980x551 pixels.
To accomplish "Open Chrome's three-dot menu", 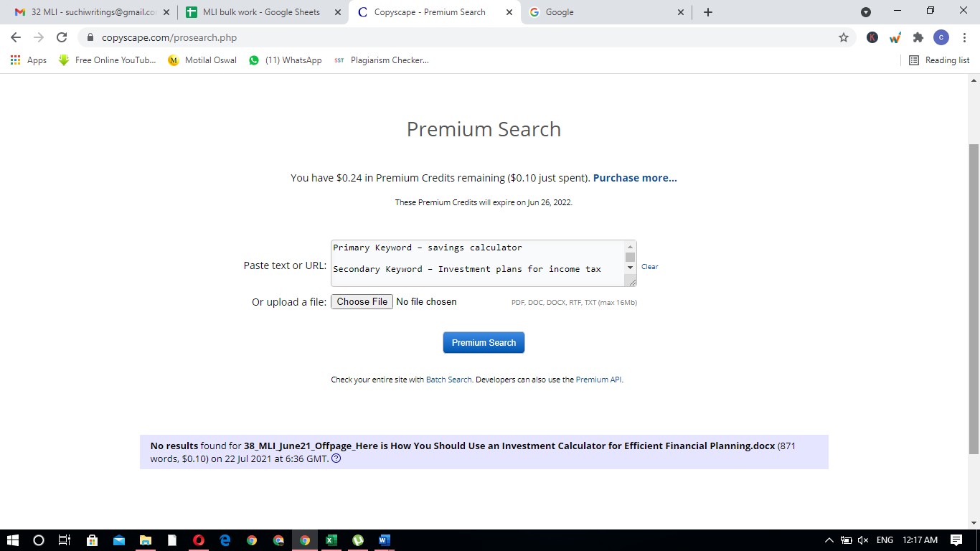I will pyautogui.click(x=965, y=37).
